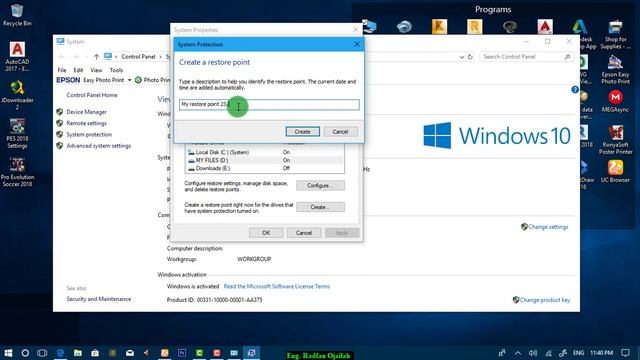Image resolution: width=640 pixels, height=360 pixels.
Task: Open Advanced system settings link
Action: pyautogui.click(x=99, y=146)
